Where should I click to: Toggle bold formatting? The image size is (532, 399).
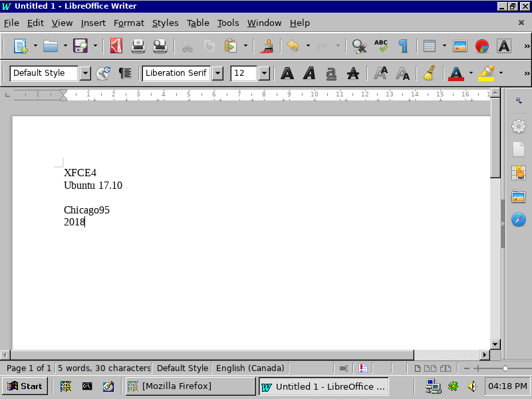(287, 73)
